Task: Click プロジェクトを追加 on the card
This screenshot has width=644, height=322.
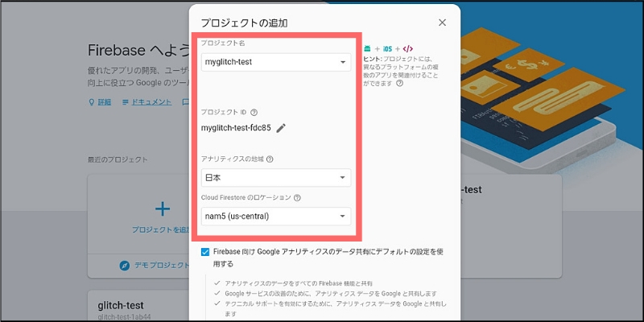Action: click(x=160, y=229)
